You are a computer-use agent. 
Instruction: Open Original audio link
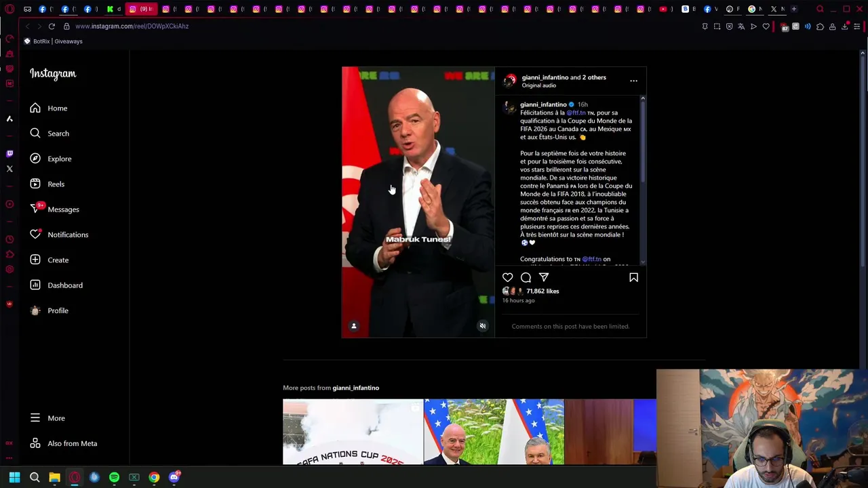pos(538,85)
